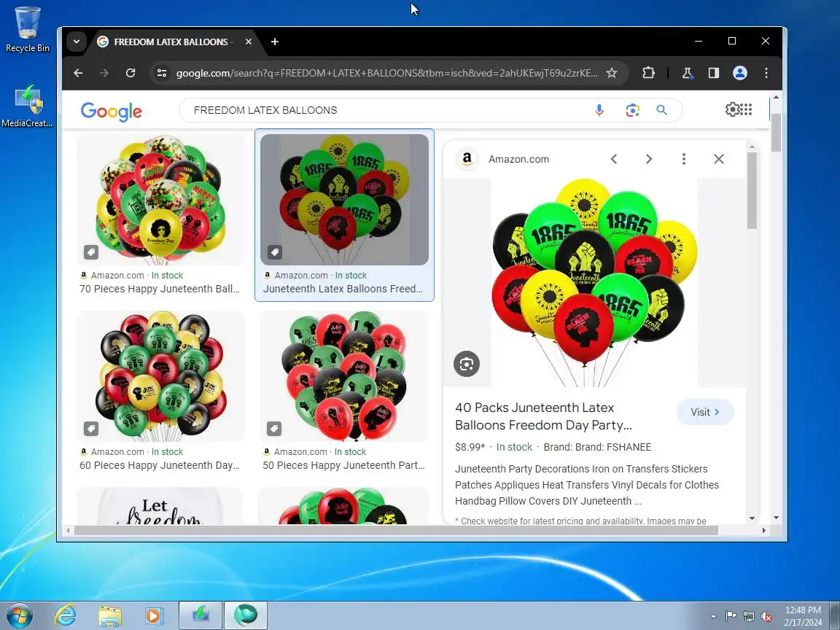
Task: Open the Let freedom image thumbnail
Action: coord(160,506)
